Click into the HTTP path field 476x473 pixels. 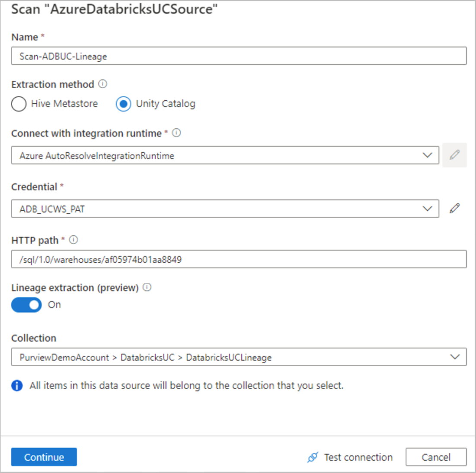point(239,259)
